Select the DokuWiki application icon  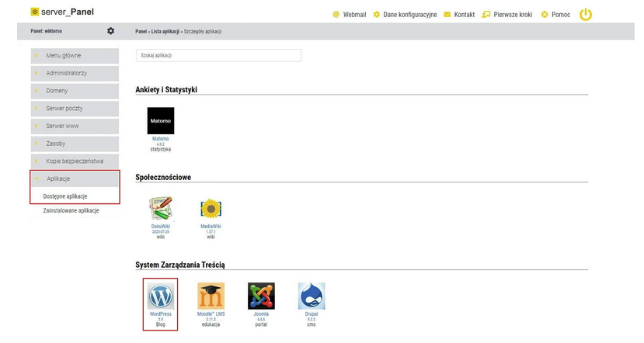[x=161, y=210]
